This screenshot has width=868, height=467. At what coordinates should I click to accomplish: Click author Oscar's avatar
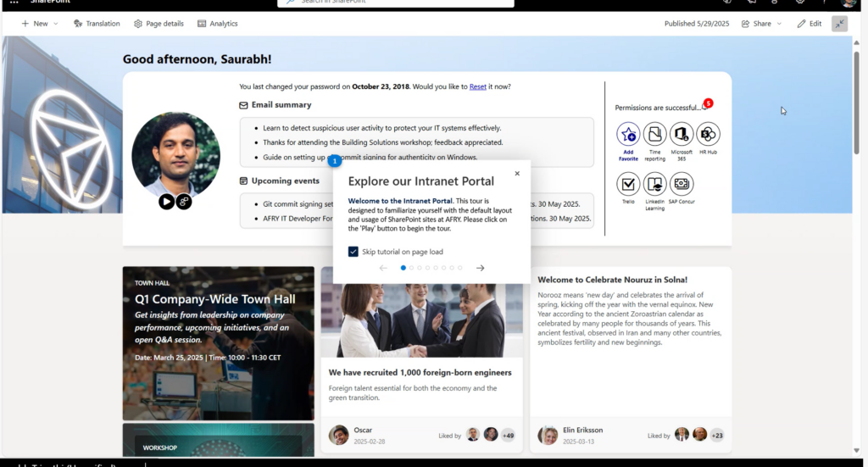(339, 436)
